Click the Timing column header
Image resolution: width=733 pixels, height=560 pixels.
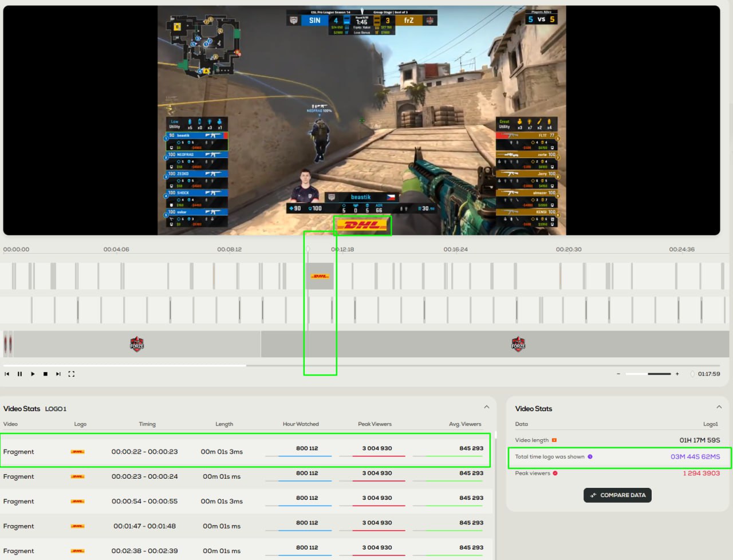(x=147, y=424)
